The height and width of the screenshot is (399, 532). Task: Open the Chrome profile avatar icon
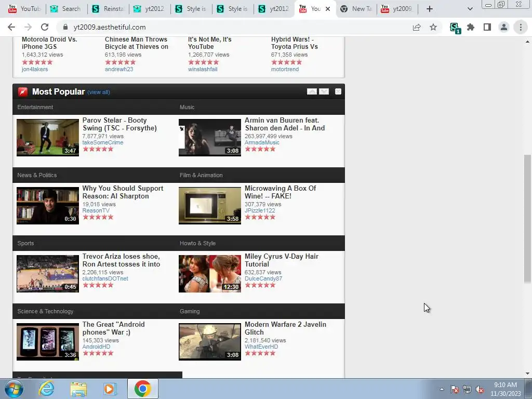coord(504,27)
